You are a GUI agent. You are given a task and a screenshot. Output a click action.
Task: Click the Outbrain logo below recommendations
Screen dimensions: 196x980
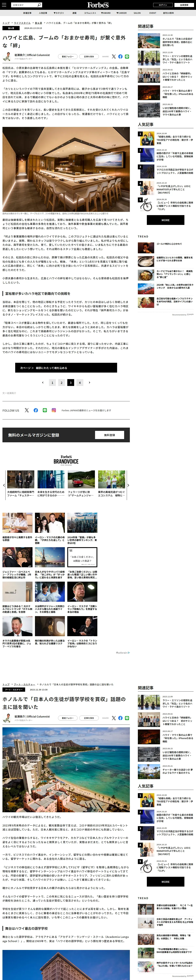(x=123, y=653)
